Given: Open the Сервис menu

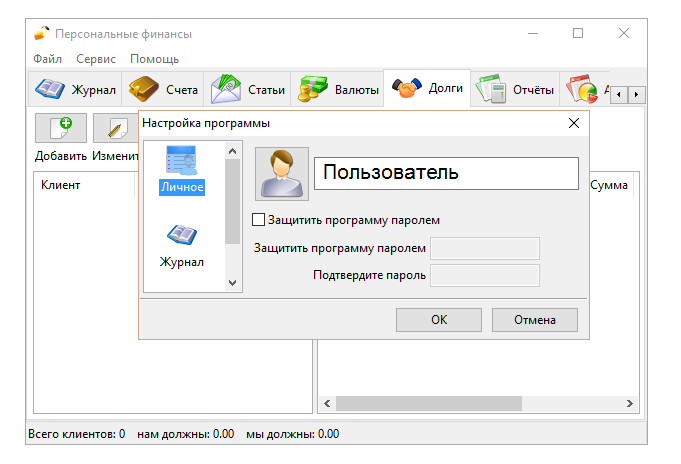Looking at the screenshot, I should coord(96,59).
